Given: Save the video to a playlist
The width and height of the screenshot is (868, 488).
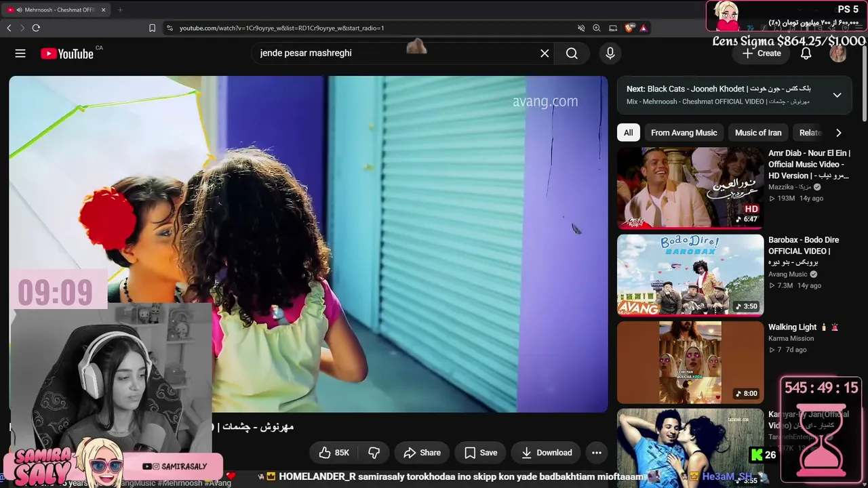Looking at the screenshot, I should pos(481,453).
